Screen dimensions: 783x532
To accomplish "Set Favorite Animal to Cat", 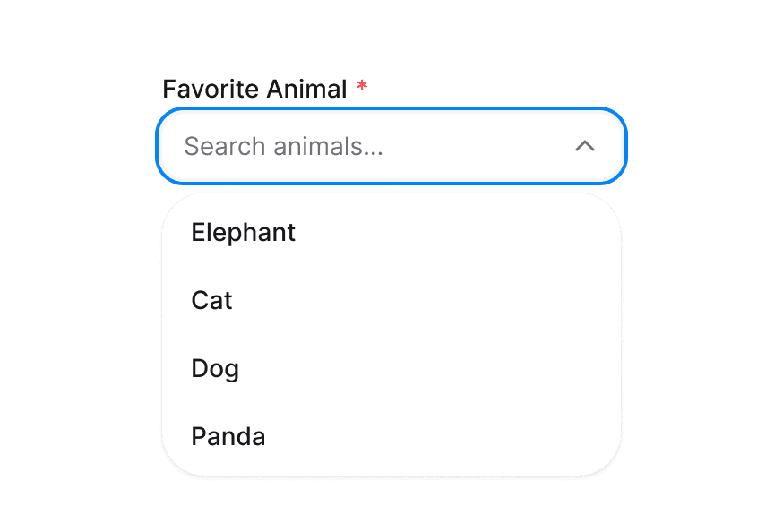I will point(212,301).
